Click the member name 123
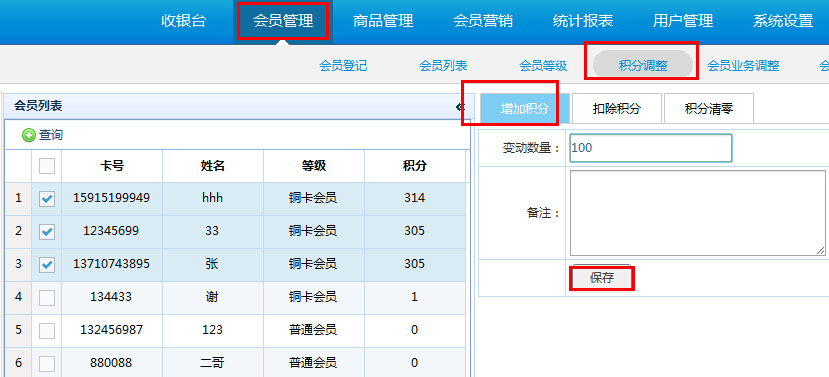Viewport: 829px width, 377px height. pyautogui.click(x=213, y=330)
